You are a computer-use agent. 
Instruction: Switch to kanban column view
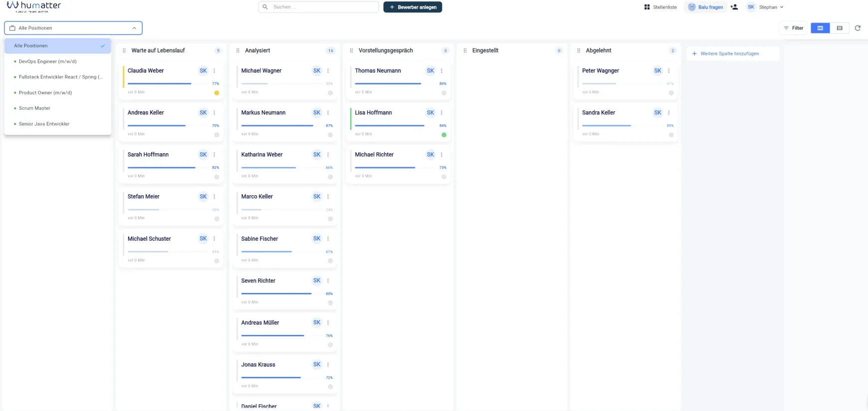(x=820, y=28)
